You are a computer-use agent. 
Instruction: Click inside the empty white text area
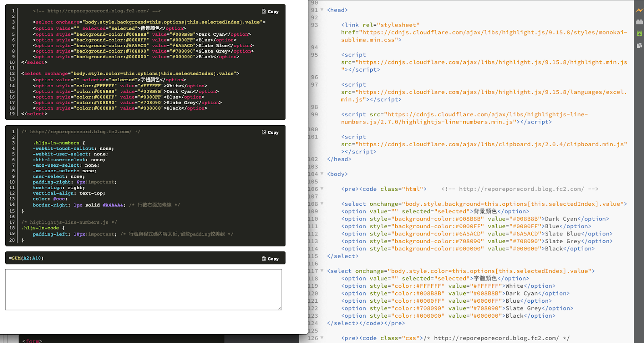click(x=143, y=289)
